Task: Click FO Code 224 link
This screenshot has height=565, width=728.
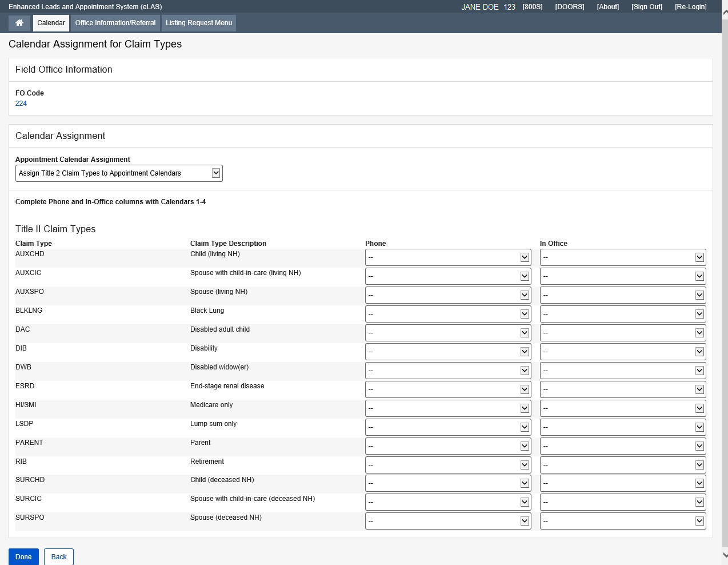Action: point(21,104)
